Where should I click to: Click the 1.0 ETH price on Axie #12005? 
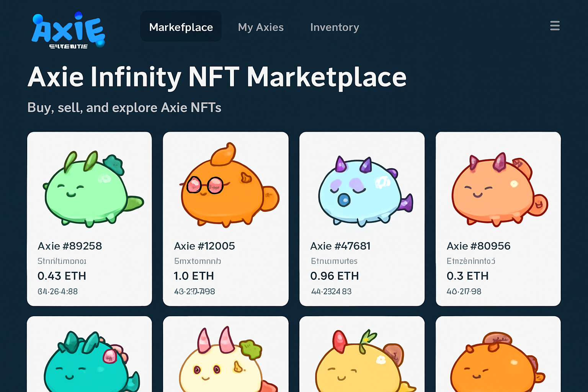[194, 276]
